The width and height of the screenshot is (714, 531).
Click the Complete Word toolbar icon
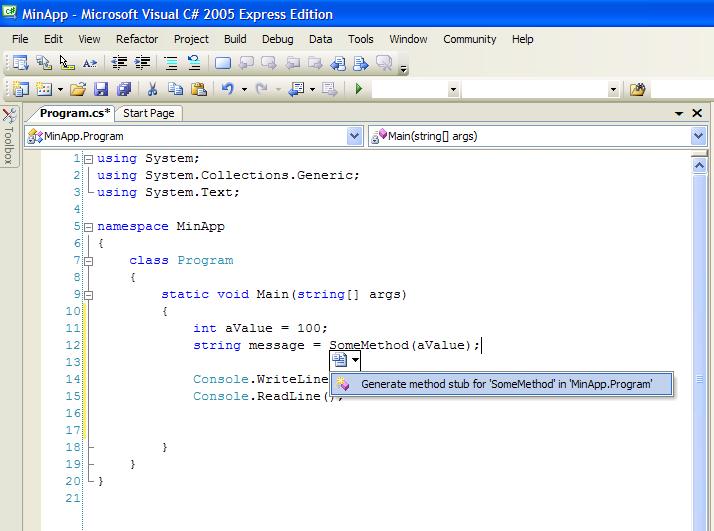pos(90,62)
